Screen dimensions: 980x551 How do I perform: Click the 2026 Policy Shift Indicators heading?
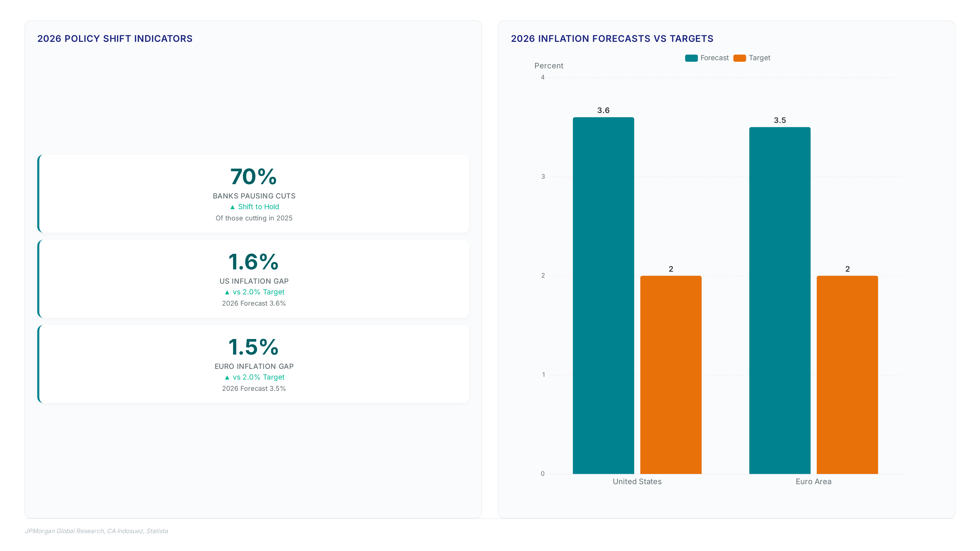[x=115, y=39]
